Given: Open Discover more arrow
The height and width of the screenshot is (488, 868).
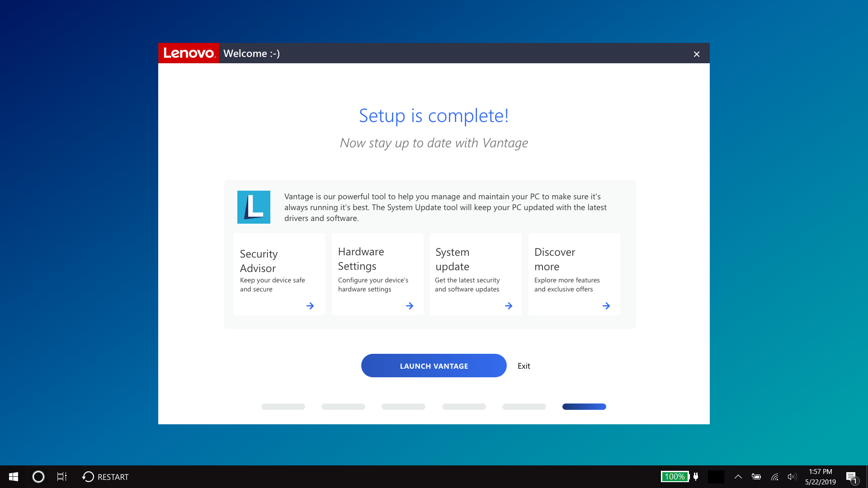Looking at the screenshot, I should 606,306.
